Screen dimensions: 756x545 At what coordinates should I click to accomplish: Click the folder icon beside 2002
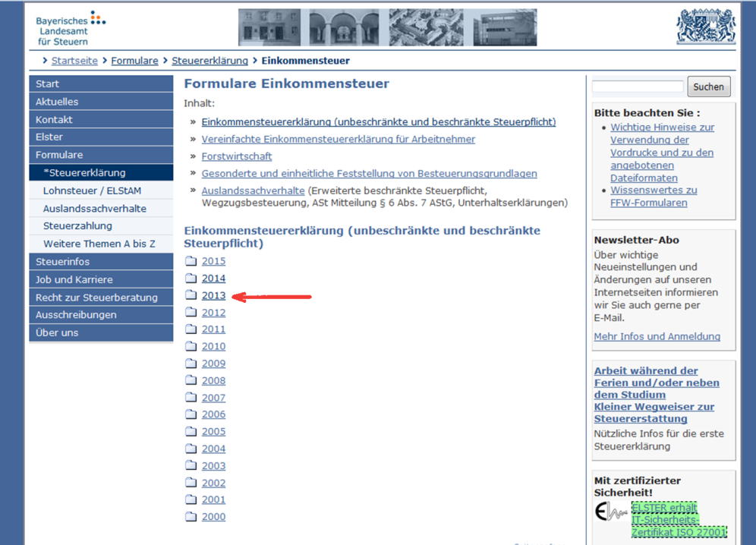[191, 483]
